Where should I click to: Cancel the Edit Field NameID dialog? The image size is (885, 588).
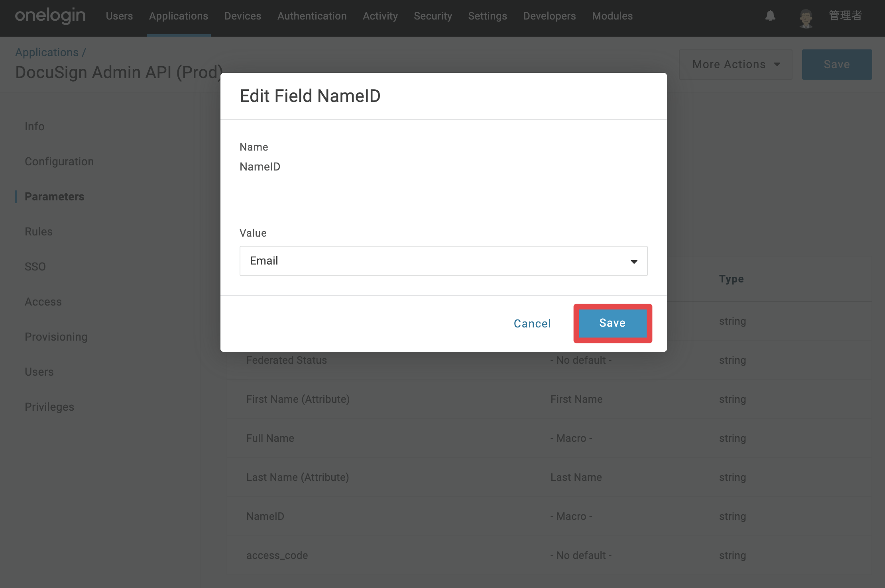coord(532,323)
